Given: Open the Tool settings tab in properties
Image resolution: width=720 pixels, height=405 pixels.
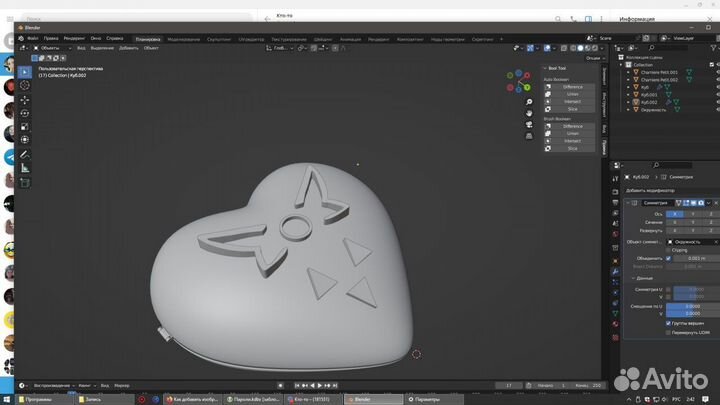Looking at the screenshot, I should point(615,179).
